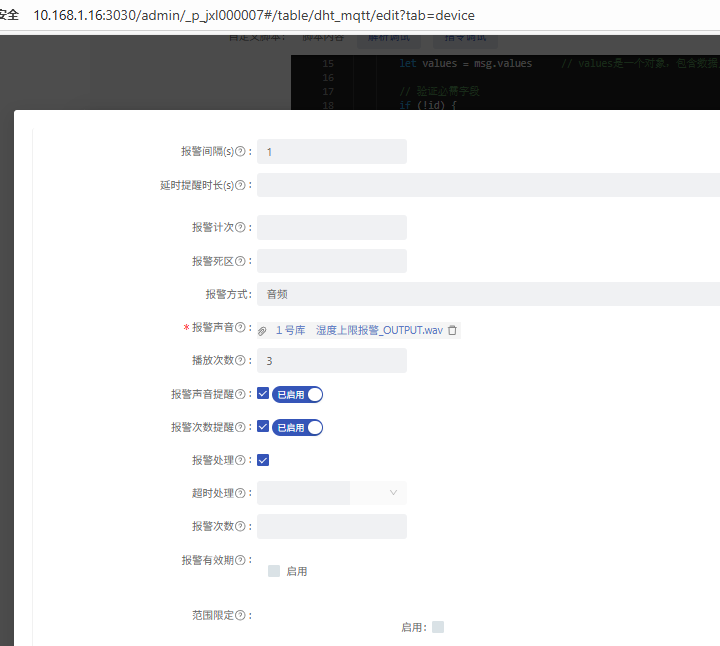Delete the attached wav file with trash icon
This screenshot has width=720, height=646.
452,330
